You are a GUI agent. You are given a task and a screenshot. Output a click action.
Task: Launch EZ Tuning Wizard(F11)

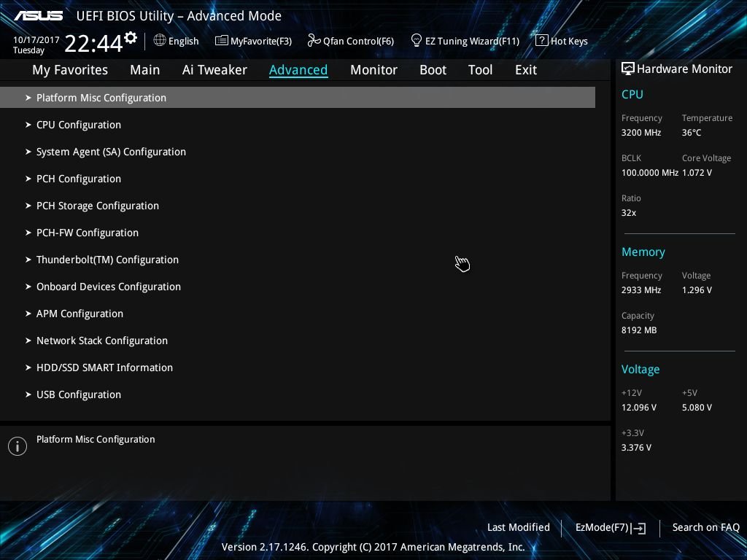coord(465,41)
